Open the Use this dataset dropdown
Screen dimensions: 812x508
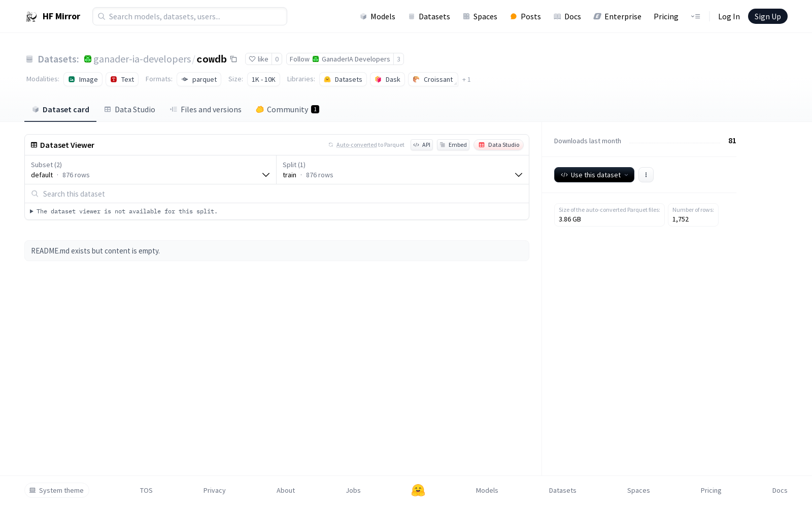(x=594, y=175)
